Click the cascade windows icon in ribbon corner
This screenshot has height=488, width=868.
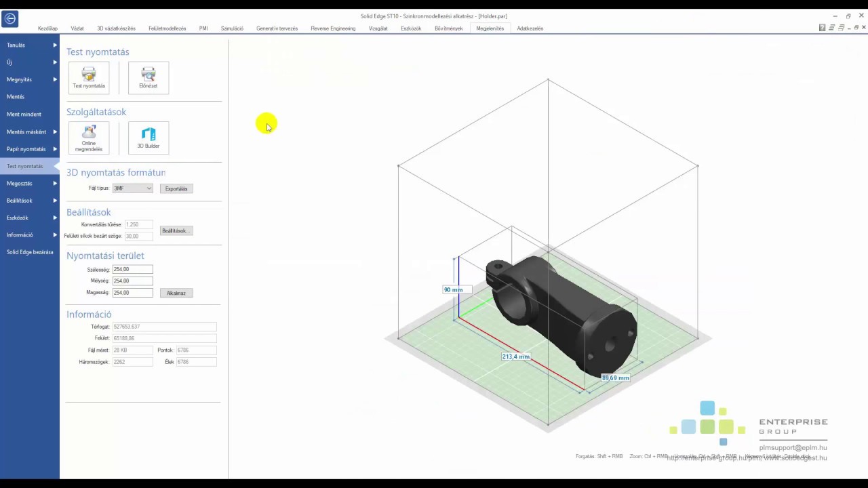(x=841, y=28)
